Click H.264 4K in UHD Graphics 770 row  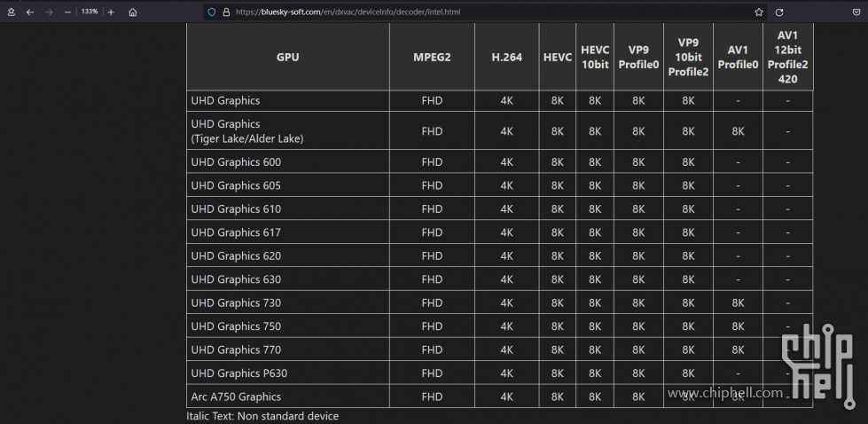point(506,349)
